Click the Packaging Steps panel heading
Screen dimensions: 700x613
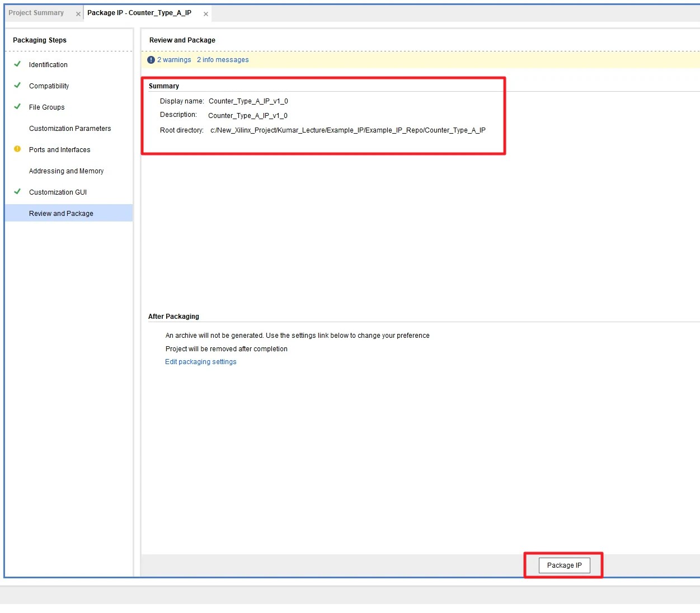pos(40,40)
